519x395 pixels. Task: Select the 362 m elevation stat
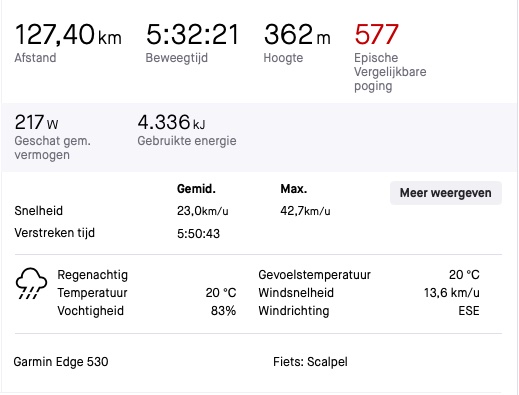point(297,34)
